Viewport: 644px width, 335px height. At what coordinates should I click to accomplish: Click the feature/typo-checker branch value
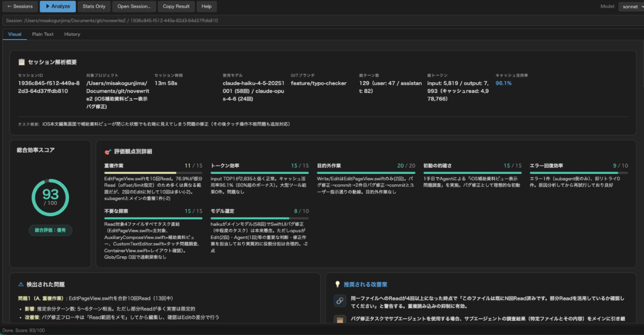[x=319, y=83]
